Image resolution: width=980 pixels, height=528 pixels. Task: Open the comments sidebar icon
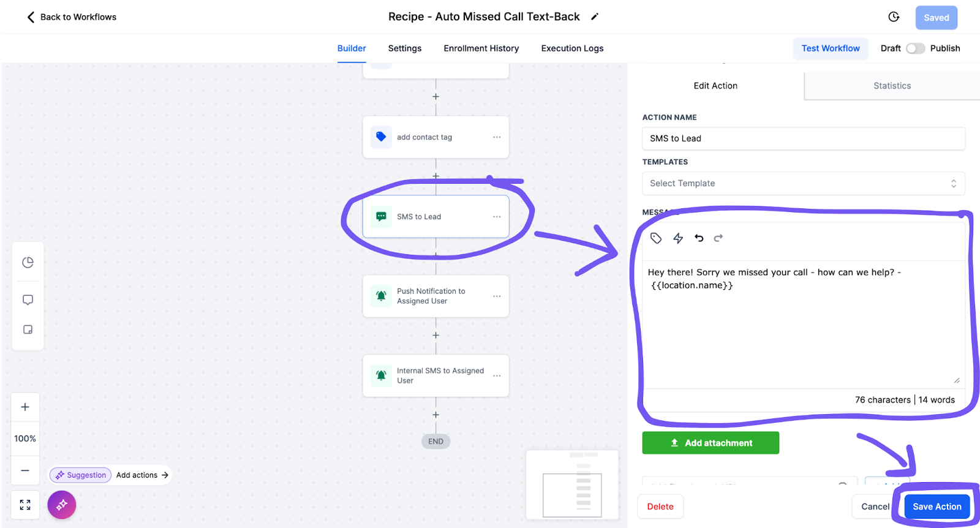(28, 300)
